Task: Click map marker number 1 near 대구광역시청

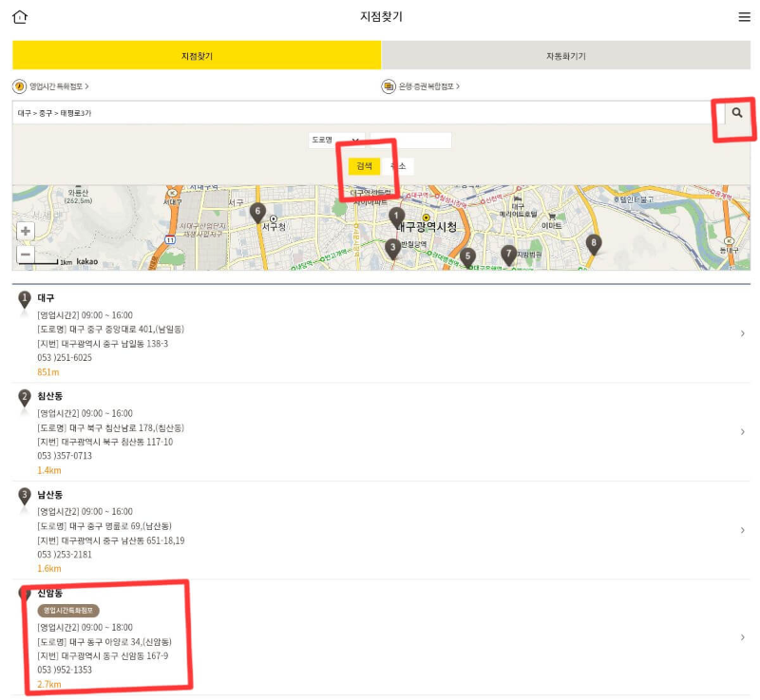Action: (x=394, y=216)
